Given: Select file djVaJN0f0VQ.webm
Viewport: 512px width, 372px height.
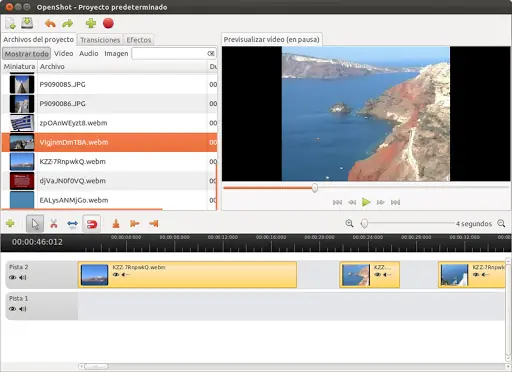Looking at the screenshot, I should click(109, 181).
